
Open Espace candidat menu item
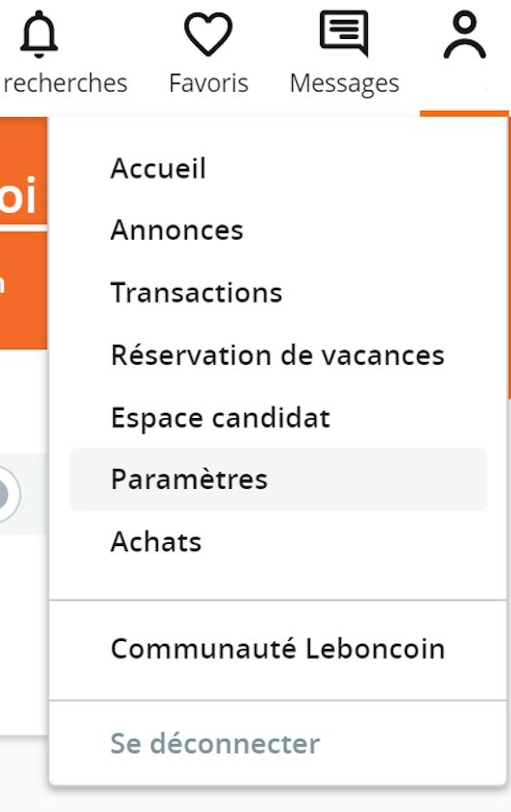click(220, 418)
